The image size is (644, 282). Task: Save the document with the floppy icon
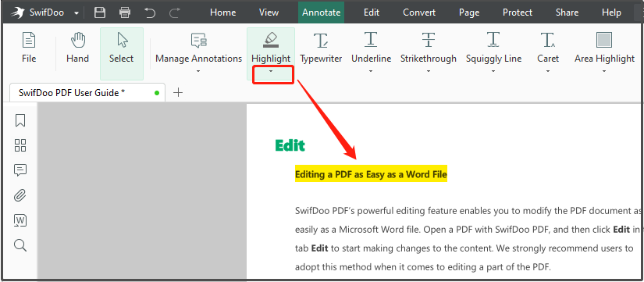(100, 12)
